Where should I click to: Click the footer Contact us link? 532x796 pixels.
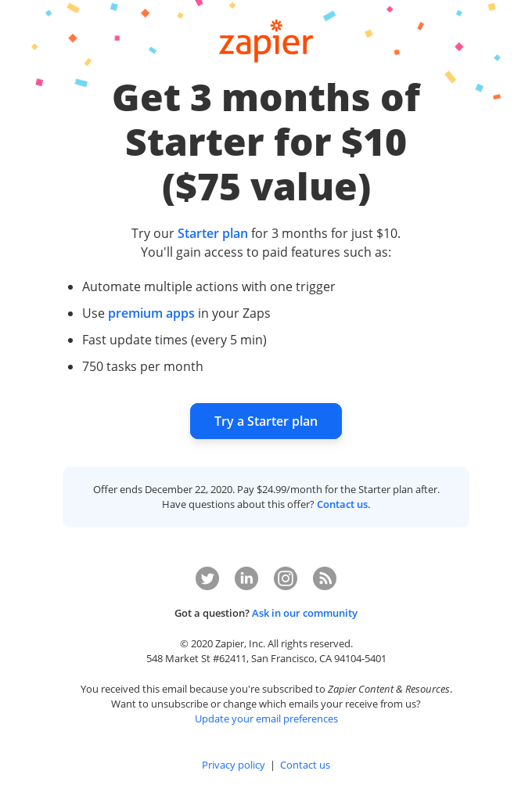coord(305,765)
